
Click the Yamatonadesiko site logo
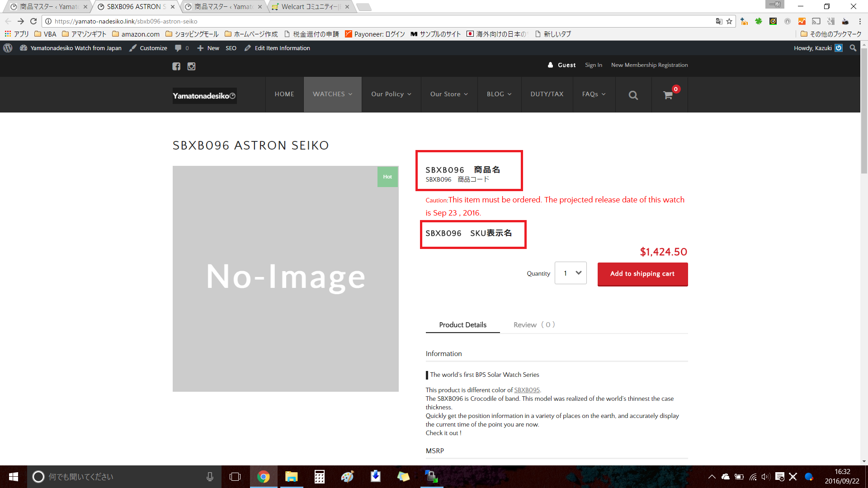204,96
